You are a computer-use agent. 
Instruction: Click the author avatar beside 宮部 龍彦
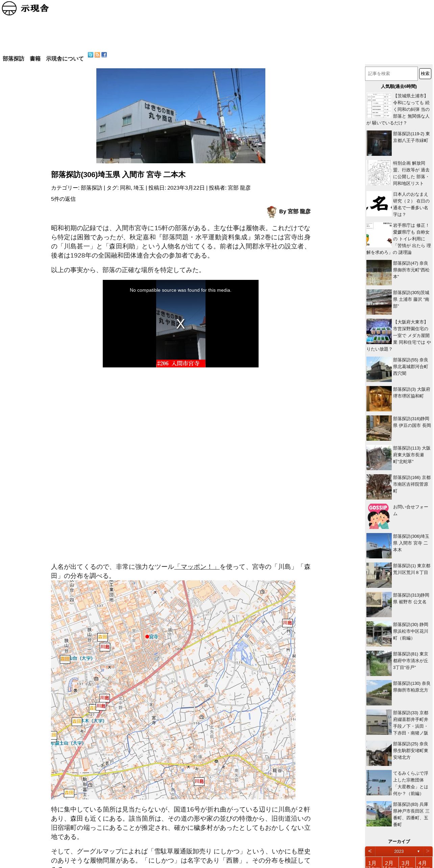coord(271,212)
